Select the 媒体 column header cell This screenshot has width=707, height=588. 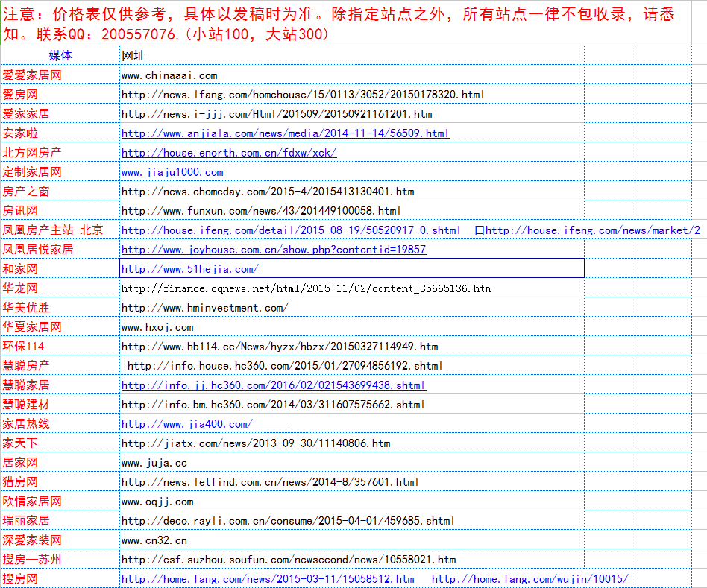[60, 55]
